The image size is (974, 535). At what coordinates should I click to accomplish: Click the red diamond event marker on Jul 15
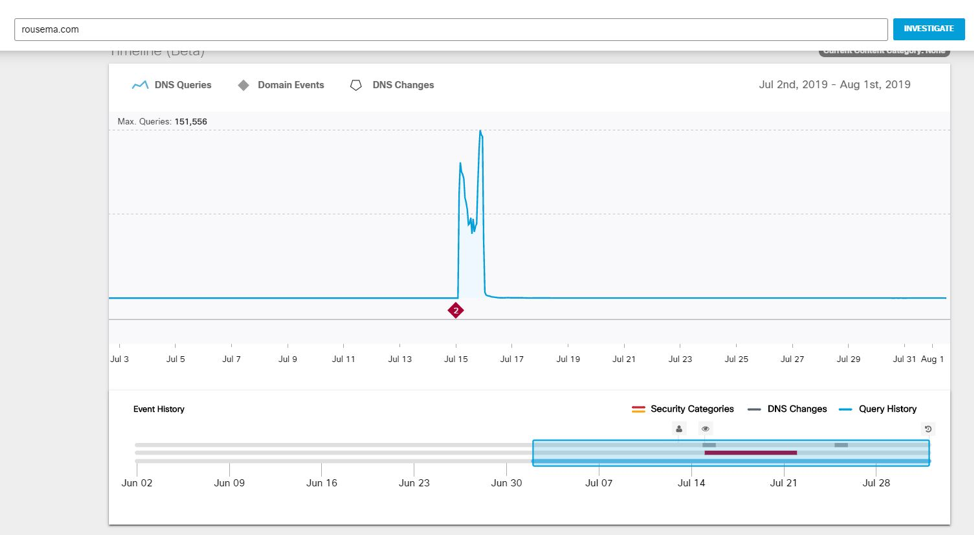coord(456,311)
